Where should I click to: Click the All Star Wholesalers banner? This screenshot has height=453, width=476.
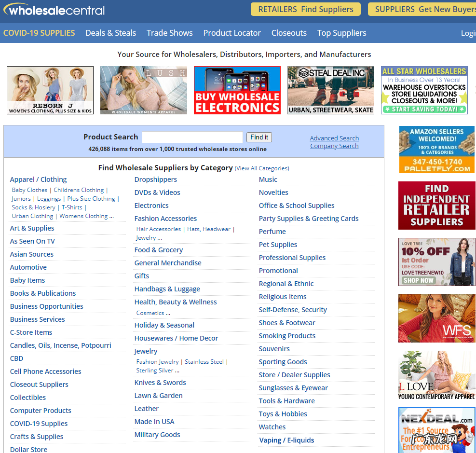[424, 90]
